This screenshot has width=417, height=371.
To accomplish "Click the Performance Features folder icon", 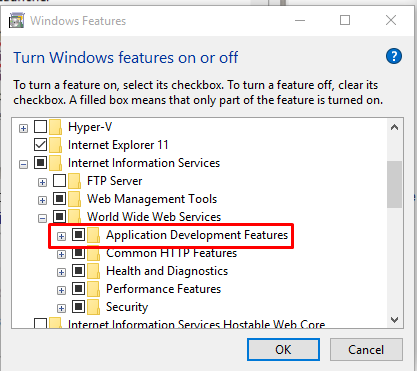I will coord(94,289).
